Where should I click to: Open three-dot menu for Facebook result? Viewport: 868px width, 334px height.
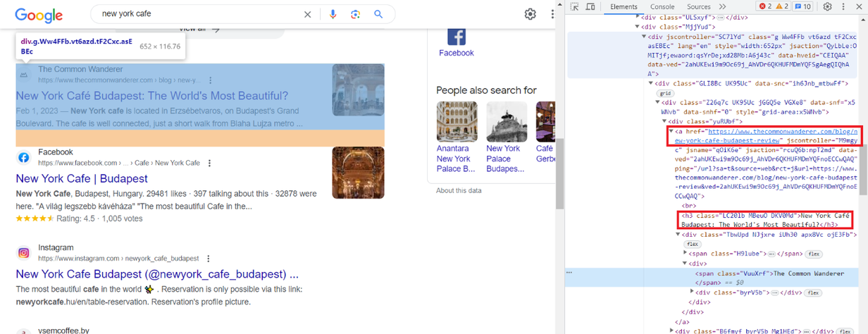coord(209,163)
